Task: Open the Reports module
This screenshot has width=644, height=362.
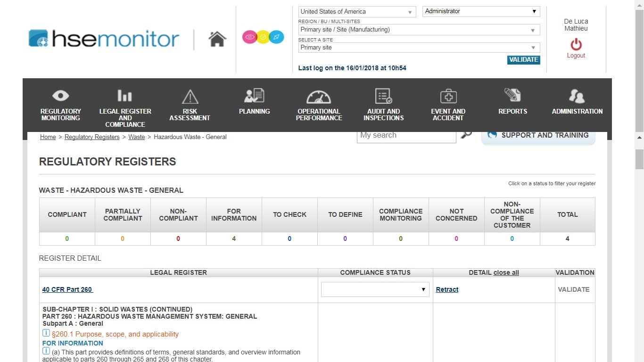Action: [512, 101]
